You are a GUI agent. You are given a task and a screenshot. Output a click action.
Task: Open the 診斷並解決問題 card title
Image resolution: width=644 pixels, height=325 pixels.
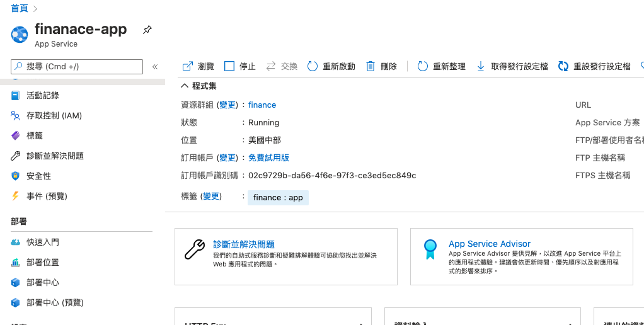[x=244, y=244]
